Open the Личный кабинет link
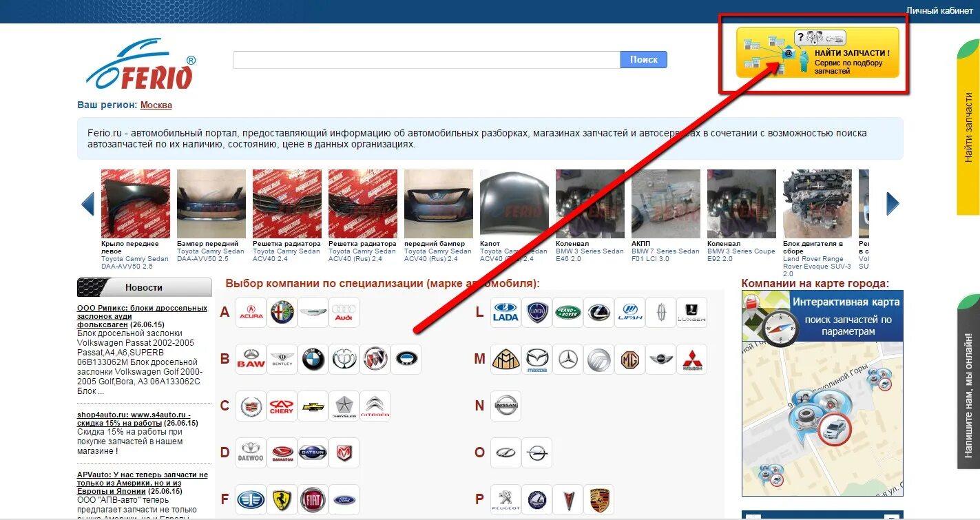 pos(939,10)
